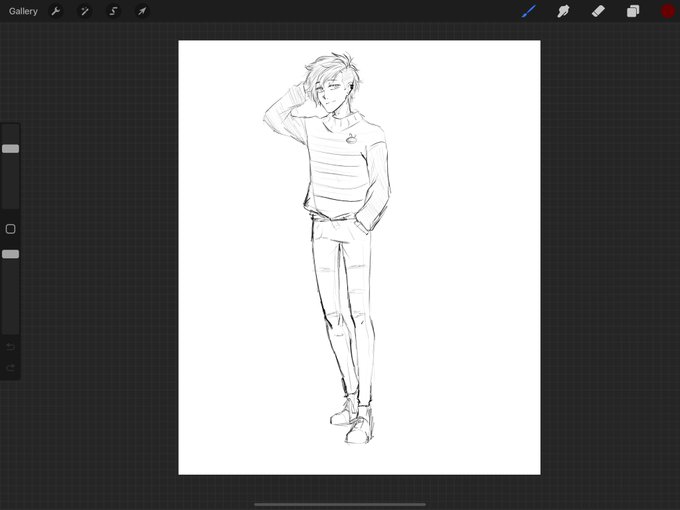Open the Gallery
Screen dimensions: 680x510
(x=23, y=11)
